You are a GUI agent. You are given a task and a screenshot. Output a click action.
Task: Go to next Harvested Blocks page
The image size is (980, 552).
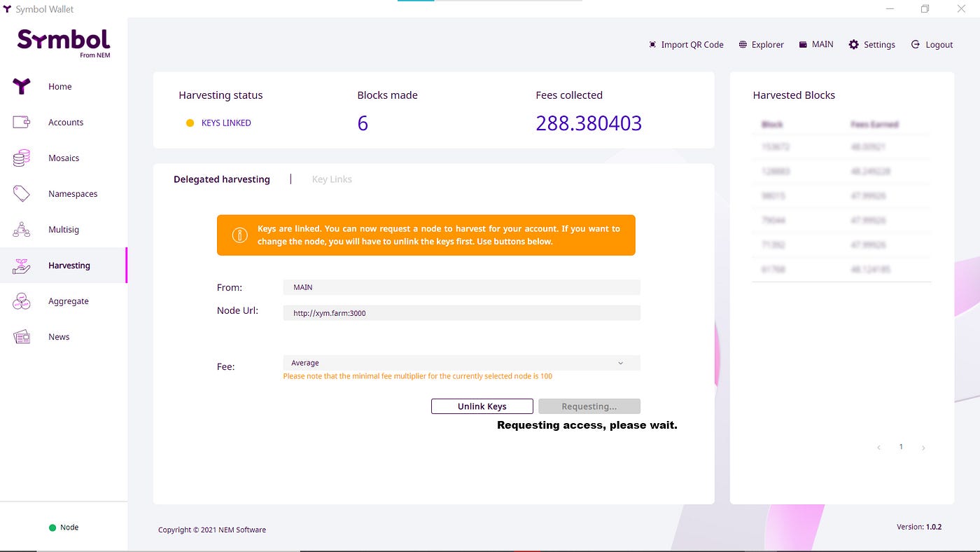tap(923, 447)
